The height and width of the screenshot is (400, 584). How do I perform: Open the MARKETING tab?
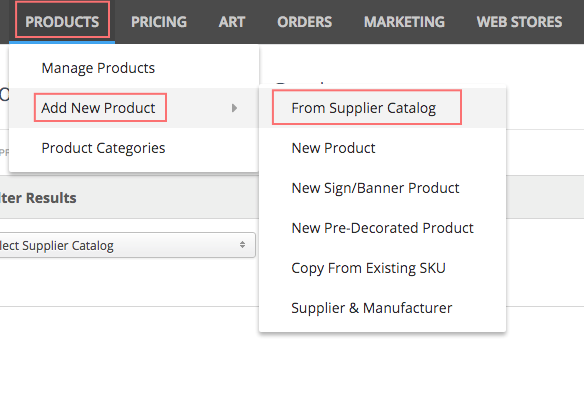(404, 22)
